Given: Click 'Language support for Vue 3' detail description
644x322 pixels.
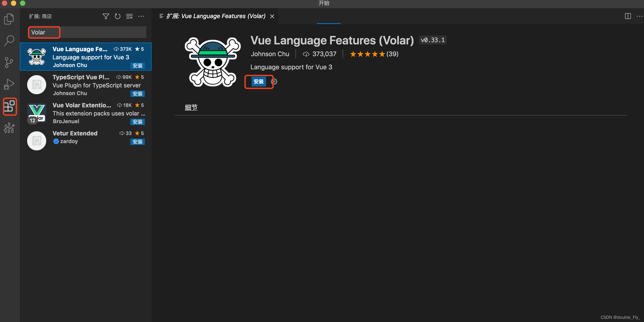Looking at the screenshot, I should (x=291, y=67).
